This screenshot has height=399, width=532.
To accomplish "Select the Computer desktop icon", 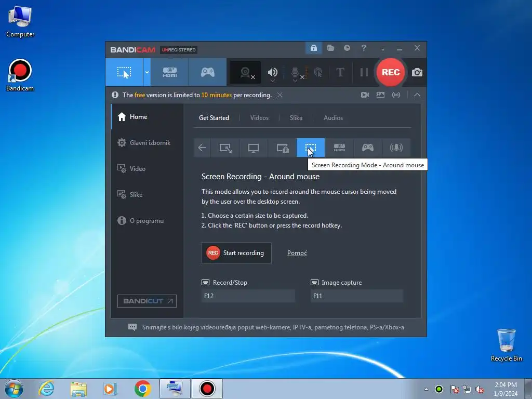I will [20, 21].
